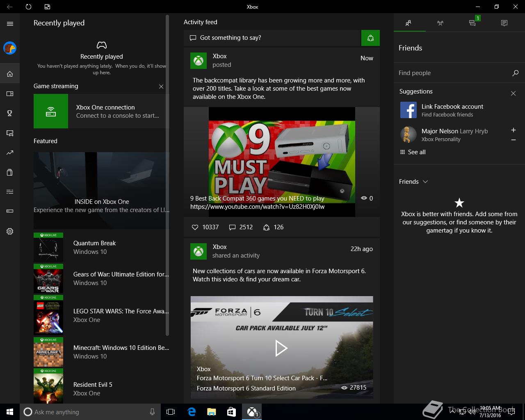Screen dimensions: 525x420
Task: Open the INSIDE on Xbox One featured tile
Action: coord(101,191)
